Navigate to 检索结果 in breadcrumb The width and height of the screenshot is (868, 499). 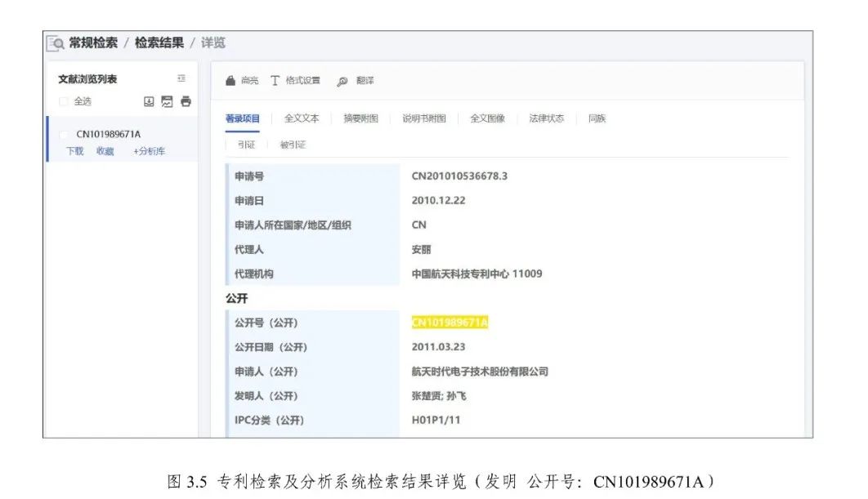(159, 42)
